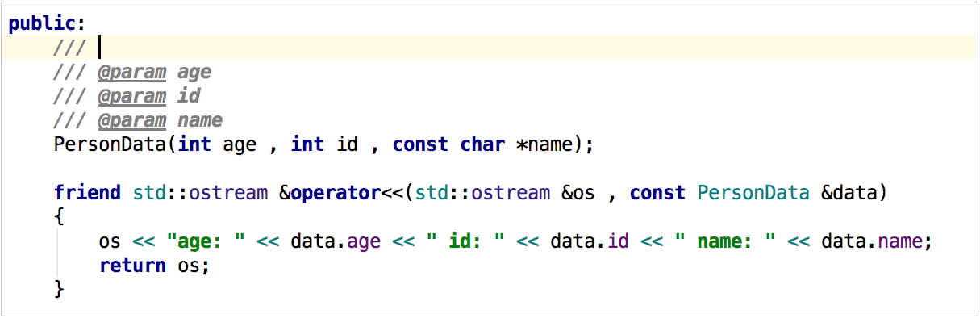This screenshot has height=318, width=980.
Task: Click the operator keyword
Action: tap(336, 193)
